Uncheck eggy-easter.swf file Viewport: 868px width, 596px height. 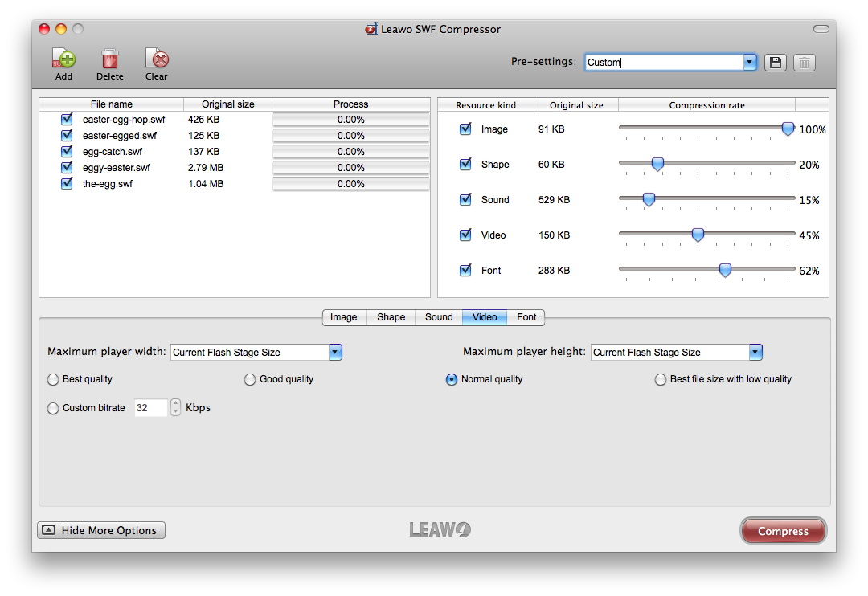pos(67,167)
